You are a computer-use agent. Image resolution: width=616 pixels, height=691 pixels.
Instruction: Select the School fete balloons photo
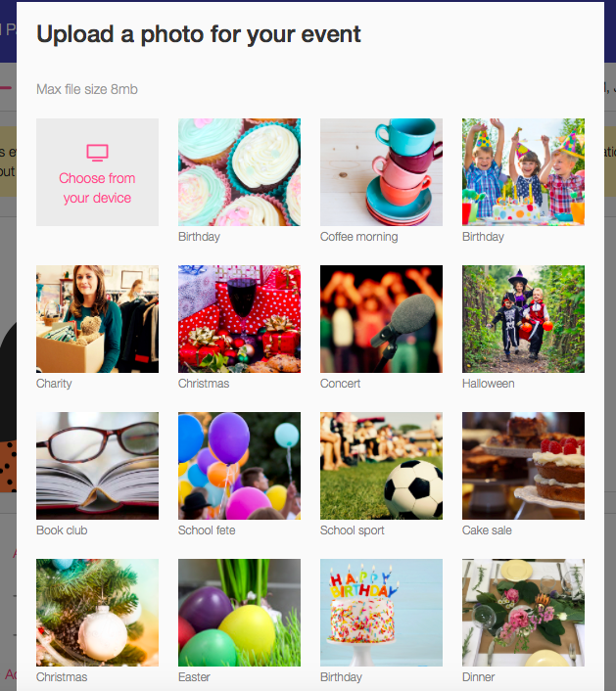pyautogui.click(x=239, y=466)
